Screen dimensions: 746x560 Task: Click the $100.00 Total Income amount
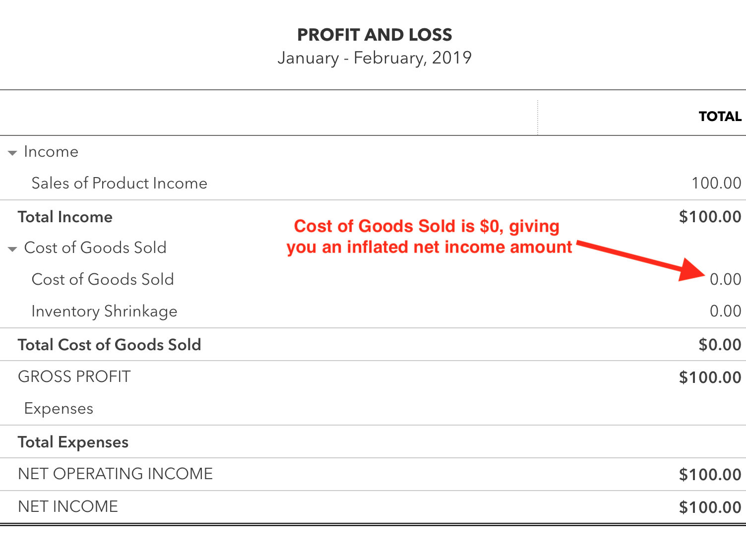(x=710, y=217)
